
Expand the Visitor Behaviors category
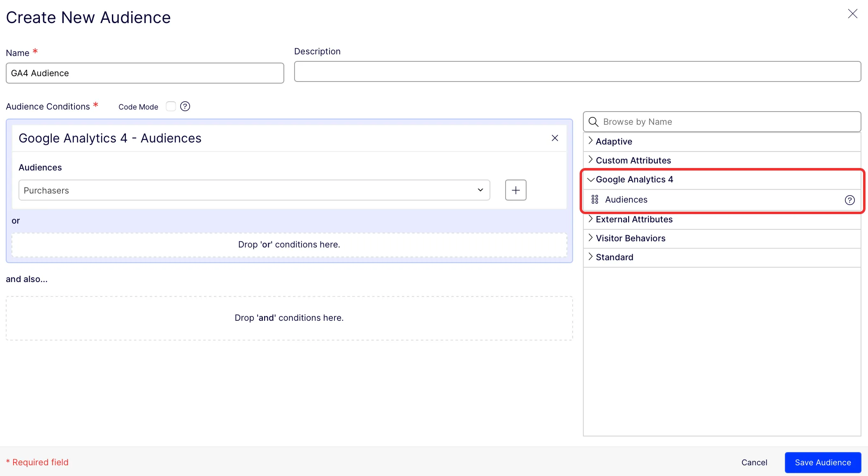click(722, 238)
